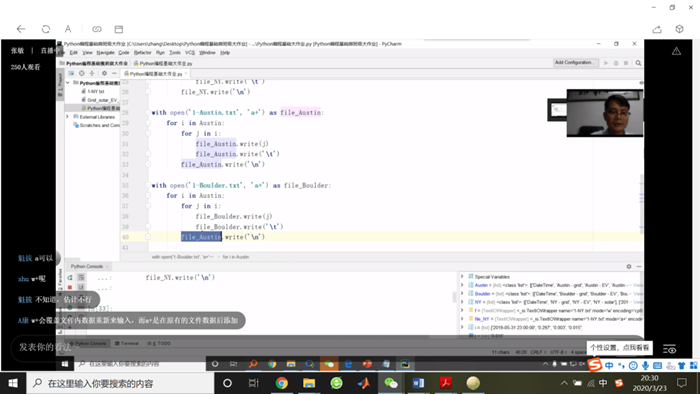
Task: Click the Python Console panel tab
Action: click(87, 266)
